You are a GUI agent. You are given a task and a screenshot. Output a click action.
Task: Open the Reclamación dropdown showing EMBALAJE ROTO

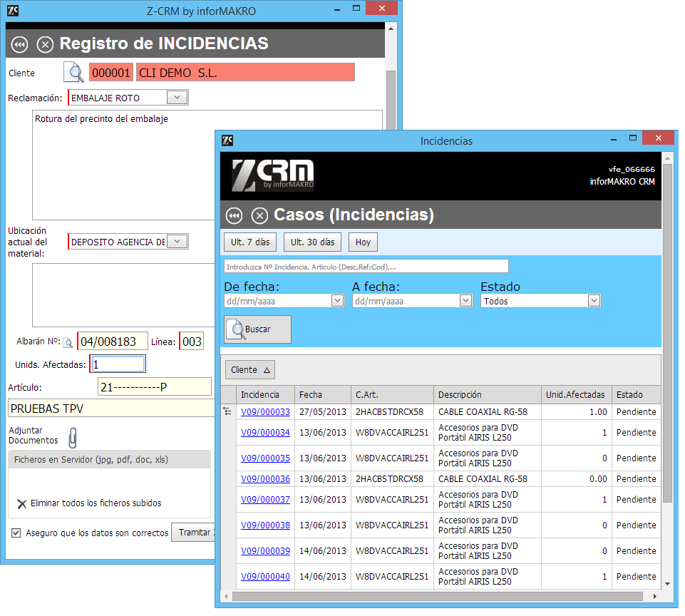click(177, 98)
